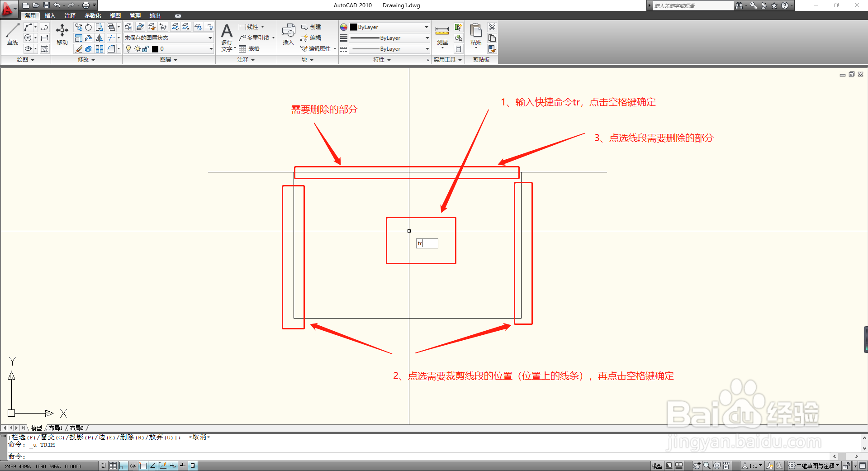Click the search keyword input field
Screen dimensions: 868x471
(693, 5)
